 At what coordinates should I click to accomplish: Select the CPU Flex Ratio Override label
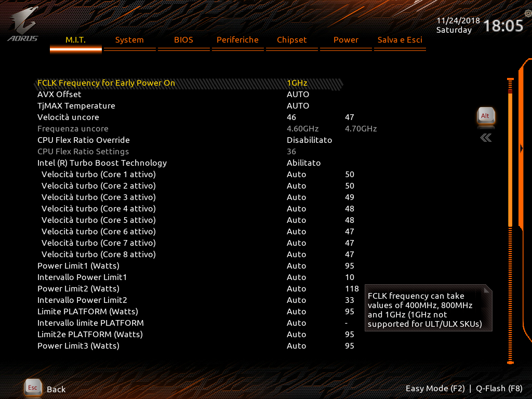pos(84,140)
